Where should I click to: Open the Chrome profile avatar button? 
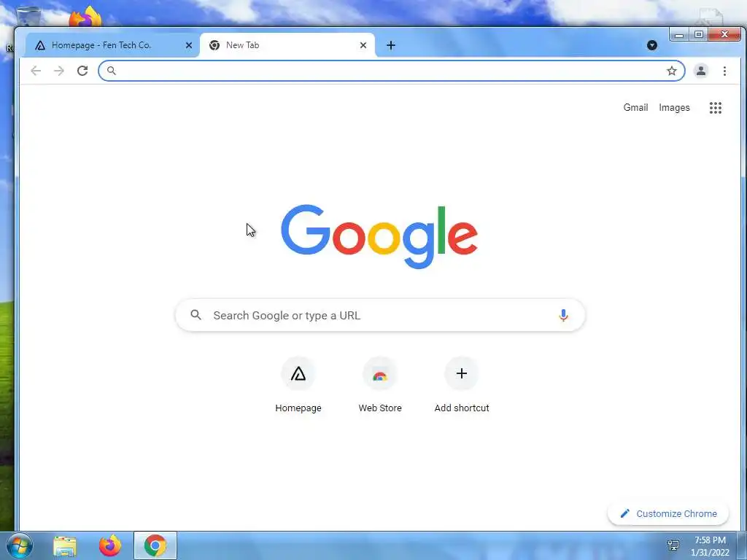[701, 71]
